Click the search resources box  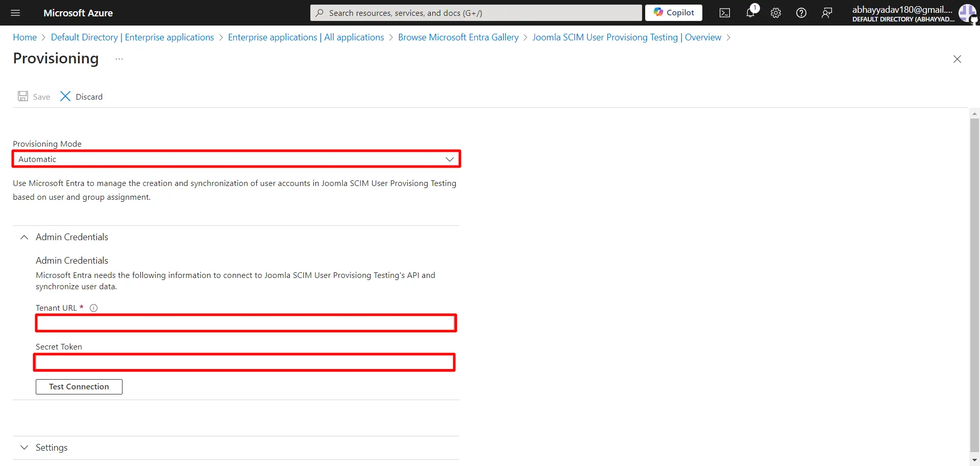pos(476,13)
